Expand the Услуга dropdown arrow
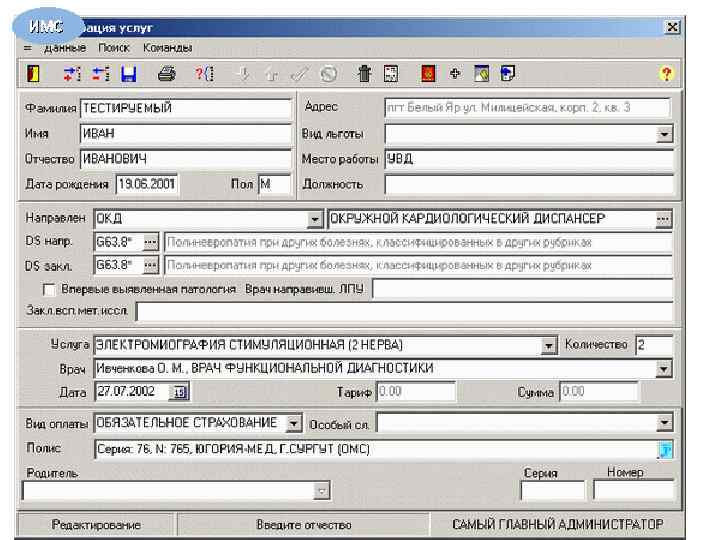This screenshot has width=720, height=540. (548, 345)
